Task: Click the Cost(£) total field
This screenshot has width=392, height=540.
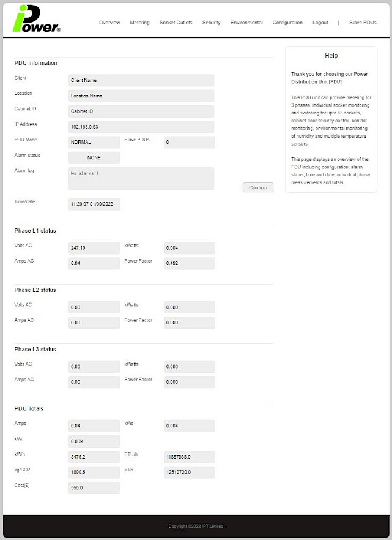Action: coord(94,488)
